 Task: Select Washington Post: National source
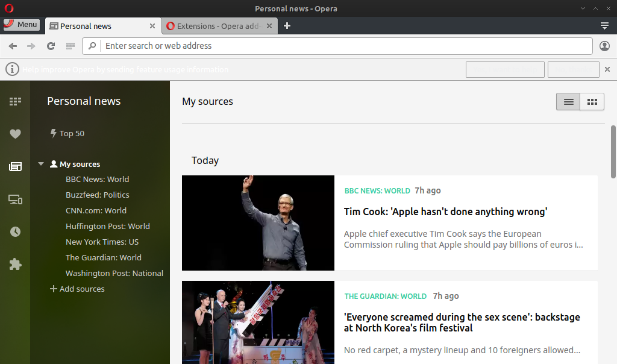click(x=114, y=273)
